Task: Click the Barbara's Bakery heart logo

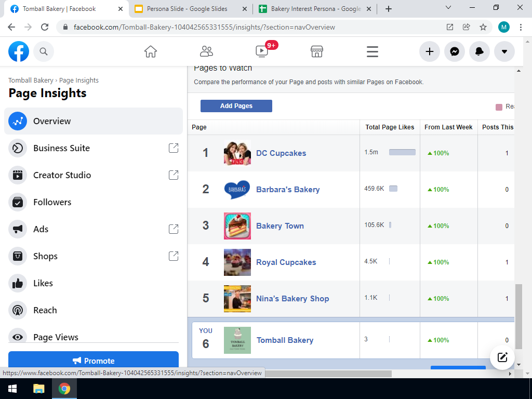Action: (237, 189)
